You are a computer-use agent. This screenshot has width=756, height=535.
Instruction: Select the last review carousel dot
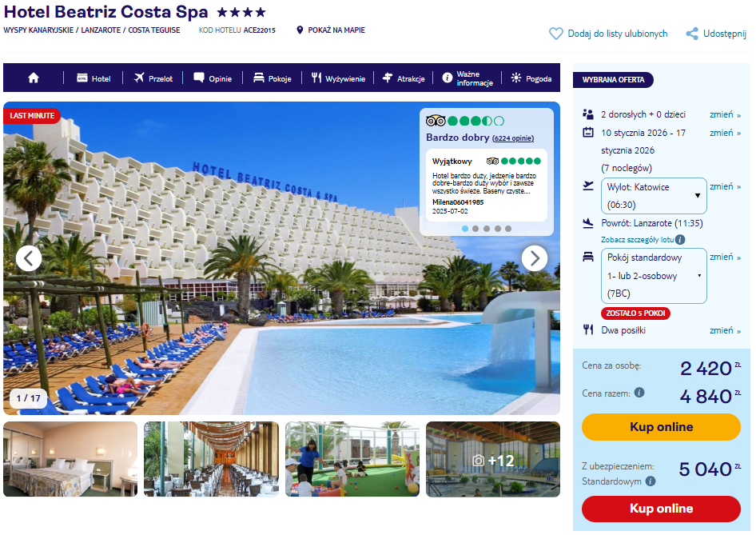[508, 229]
